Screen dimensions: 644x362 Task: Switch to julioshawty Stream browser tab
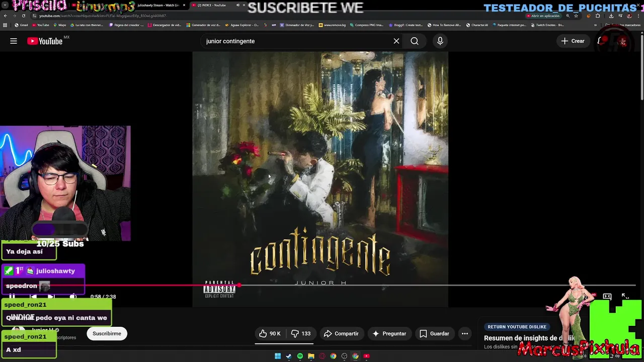(158, 5)
